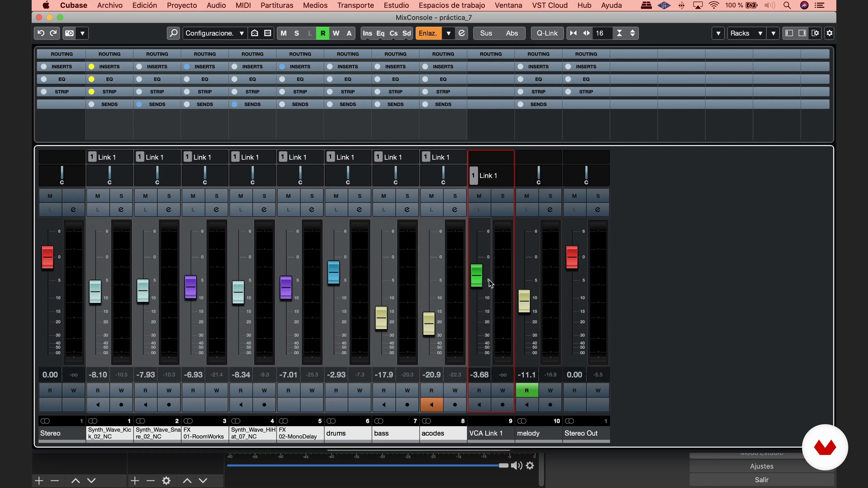868x488 pixels.
Task: Click the Q-Link button
Action: [x=547, y=33]
